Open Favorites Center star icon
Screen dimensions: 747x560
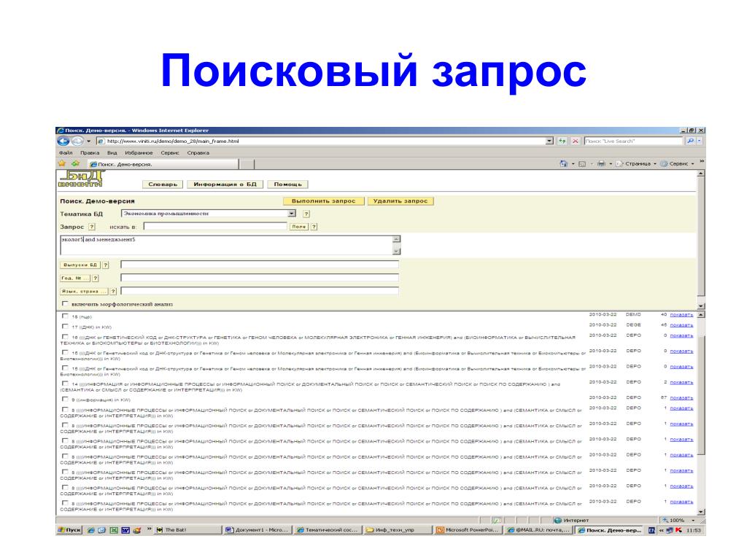pyautogui.click(x=62, y=164)
